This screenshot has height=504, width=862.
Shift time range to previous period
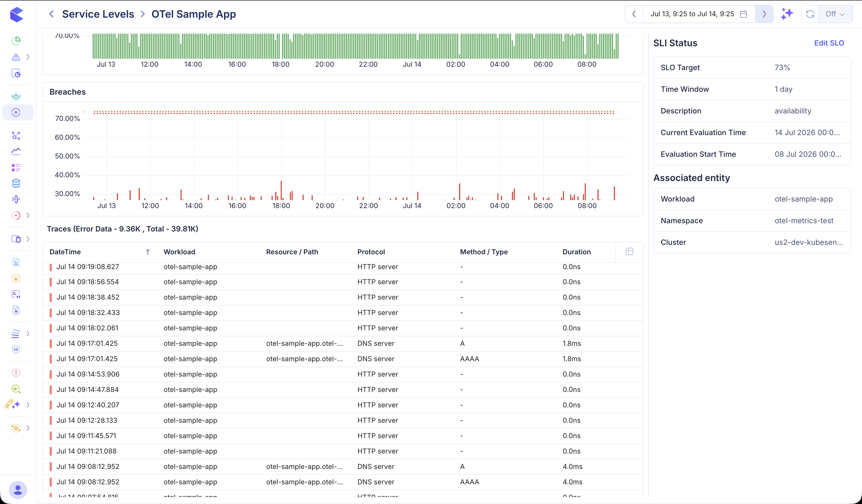tap(634, 14)
